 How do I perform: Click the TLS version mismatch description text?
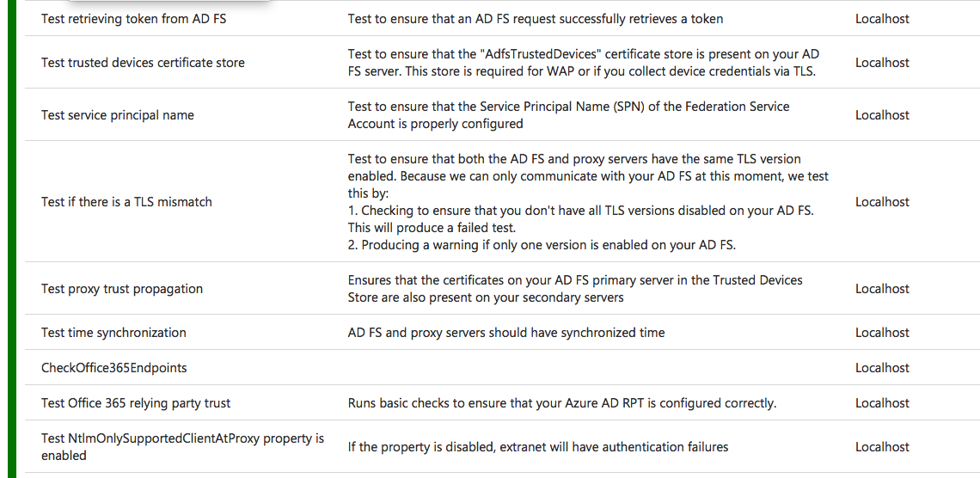589,202
